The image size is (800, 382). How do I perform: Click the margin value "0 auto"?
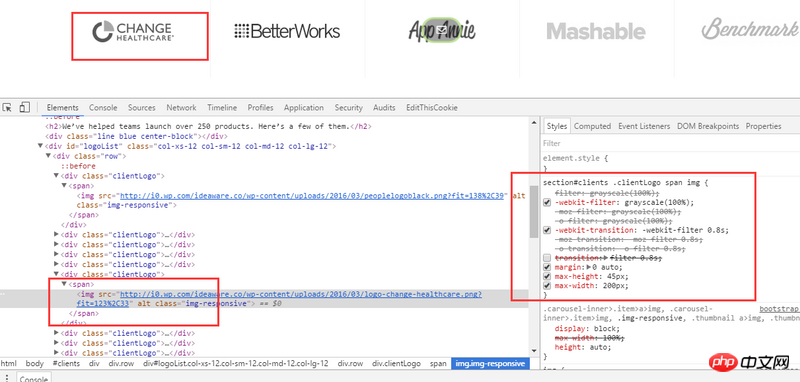pos(608,267)
